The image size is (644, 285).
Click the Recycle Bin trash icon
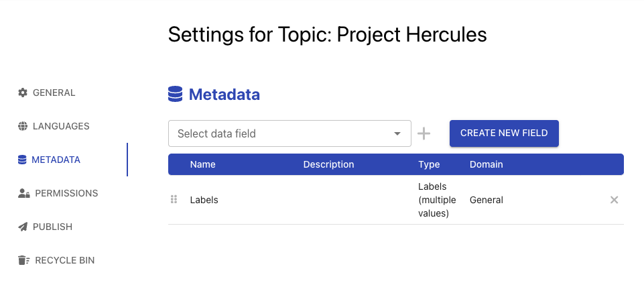point(23,260)
